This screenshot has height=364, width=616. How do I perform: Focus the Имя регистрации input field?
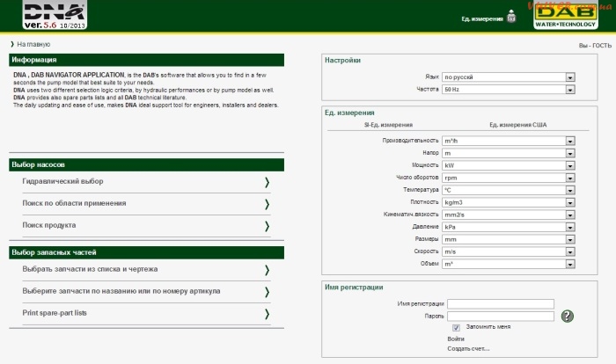[501, 304]
